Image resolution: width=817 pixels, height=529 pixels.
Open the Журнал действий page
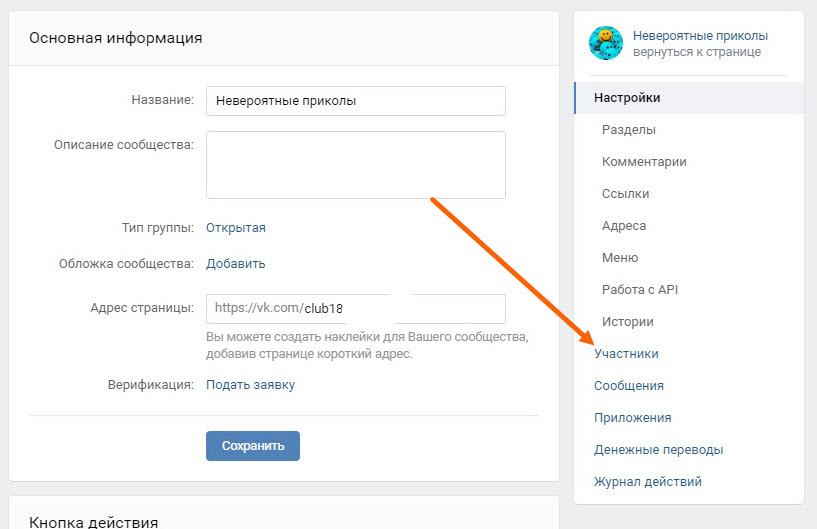pos(647,482)
